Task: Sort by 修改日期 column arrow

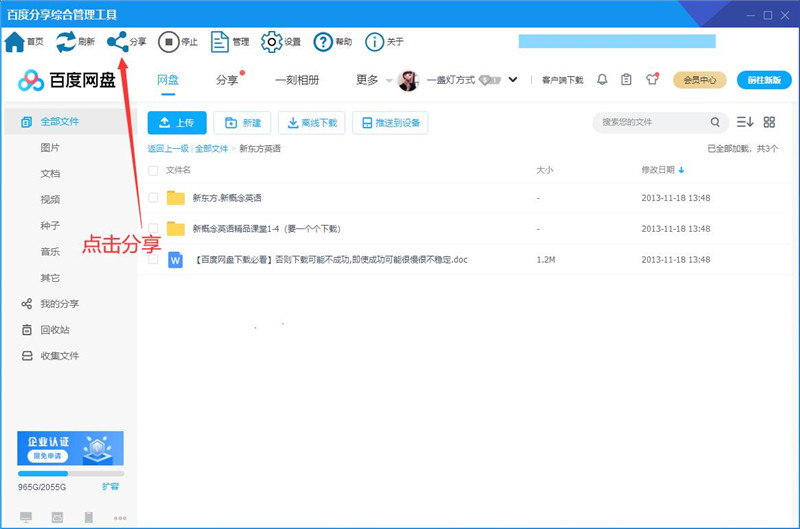Action: click(x=681, y=170)
